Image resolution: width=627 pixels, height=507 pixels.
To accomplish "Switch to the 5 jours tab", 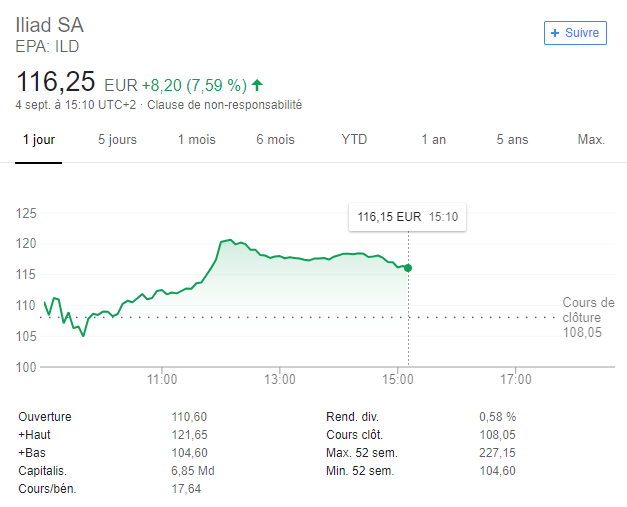I will (x=117, y=140).
